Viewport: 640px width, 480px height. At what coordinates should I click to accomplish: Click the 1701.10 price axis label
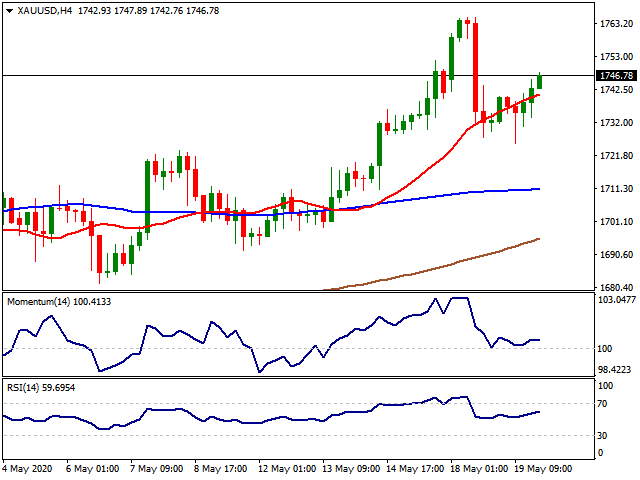(x=616, y=222)
